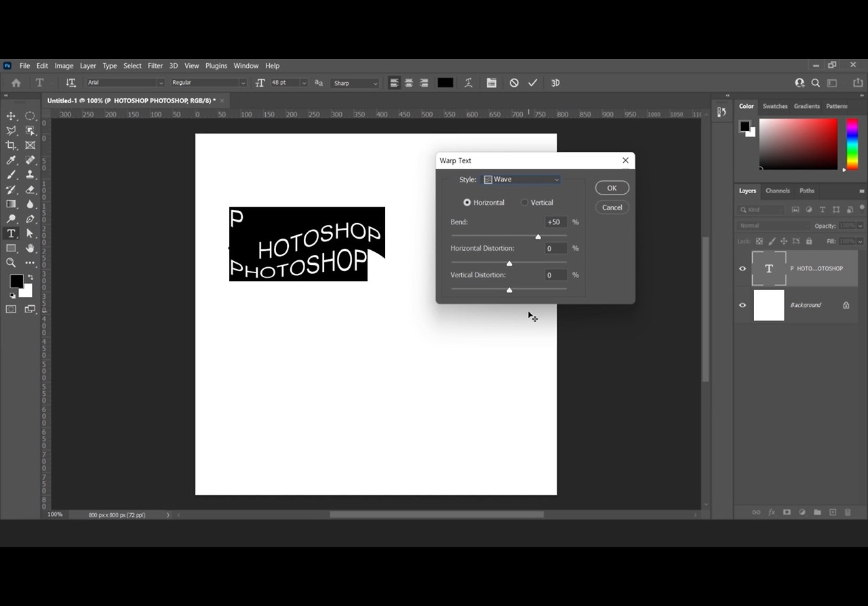Toggle the Character and Paragraph panels

pos(492,83)
